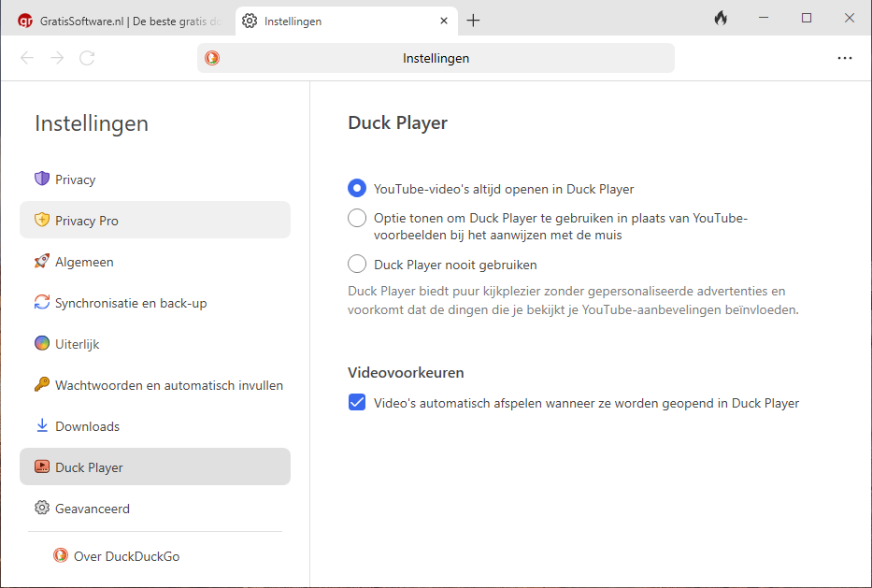Select "Duck Player nooit gebruiken" option
Viewport: 872px width, 588px height.
click(357, 265)
